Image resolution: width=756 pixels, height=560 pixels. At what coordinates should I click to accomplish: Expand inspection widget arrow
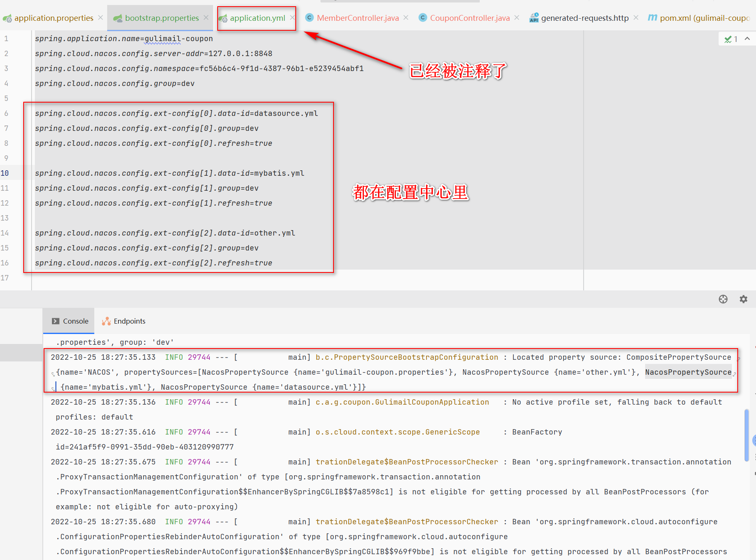pos(747,39)
